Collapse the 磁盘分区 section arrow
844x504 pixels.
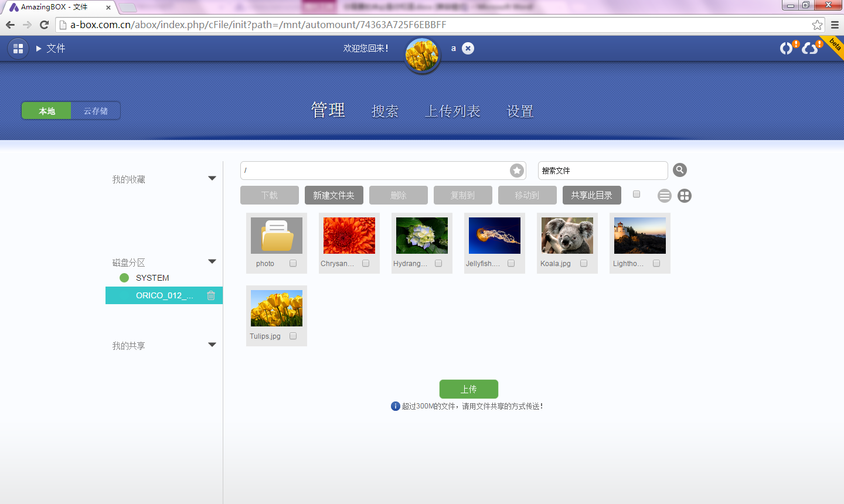(x=212, y=262)
